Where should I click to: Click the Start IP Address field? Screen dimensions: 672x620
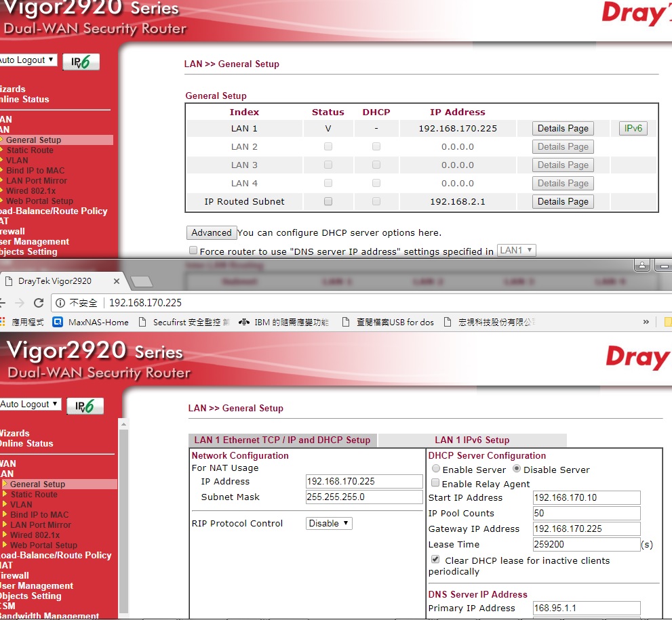[x=587, y=497]
